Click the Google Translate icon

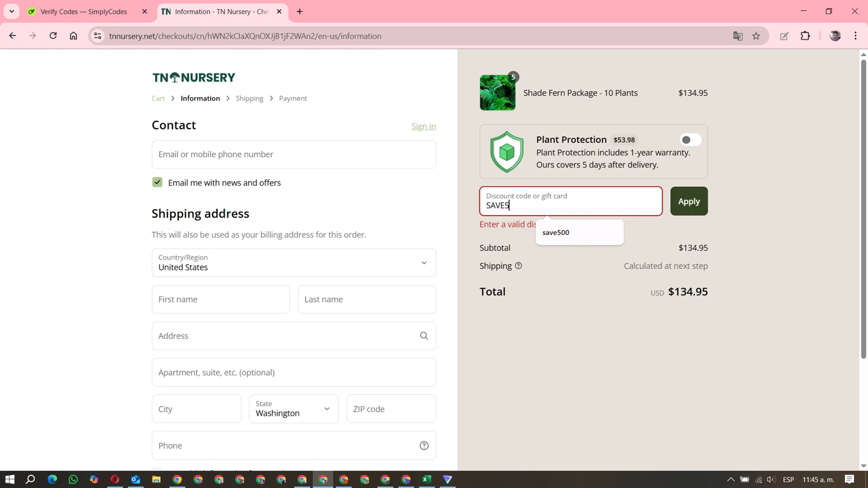738,36
